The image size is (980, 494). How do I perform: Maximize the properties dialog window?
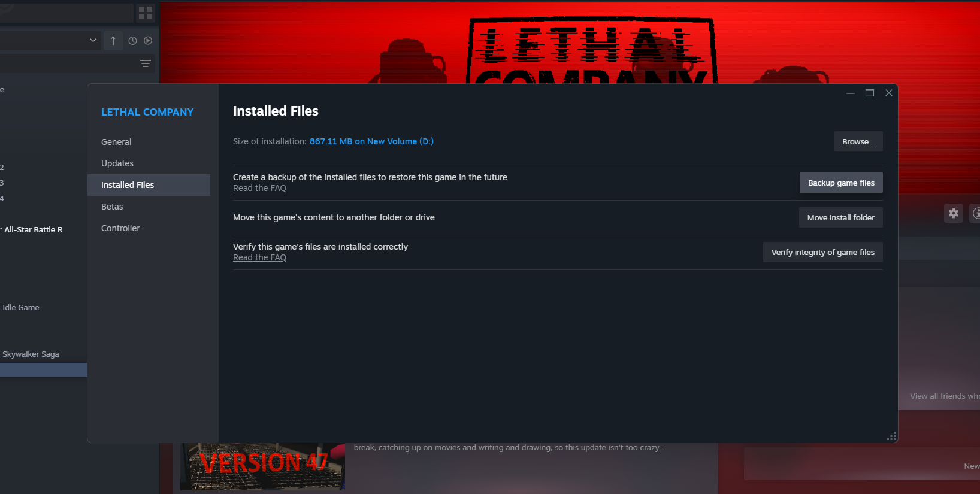click(870, 93)
